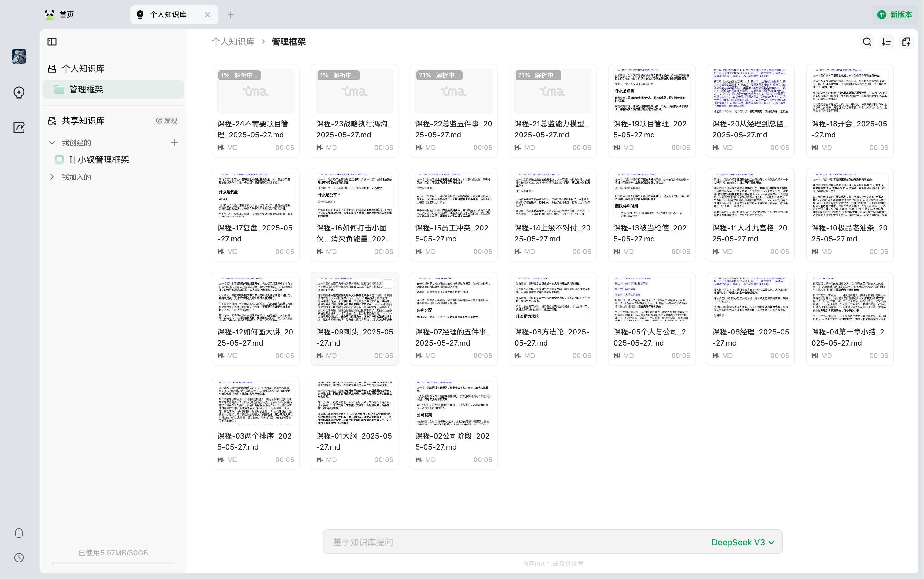
Task: Click the 共享知识库 heading in sidebar
Action: click(x=83, y=121)
